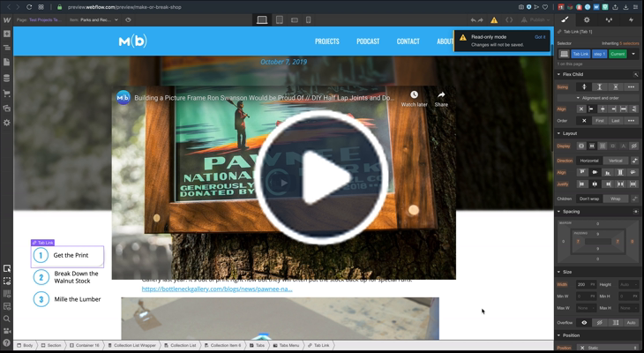Image resolution: width=644 pixels, height=353 pixels.
Task: Open project Settings gear in left sidebar
Action: click(7, 123)
